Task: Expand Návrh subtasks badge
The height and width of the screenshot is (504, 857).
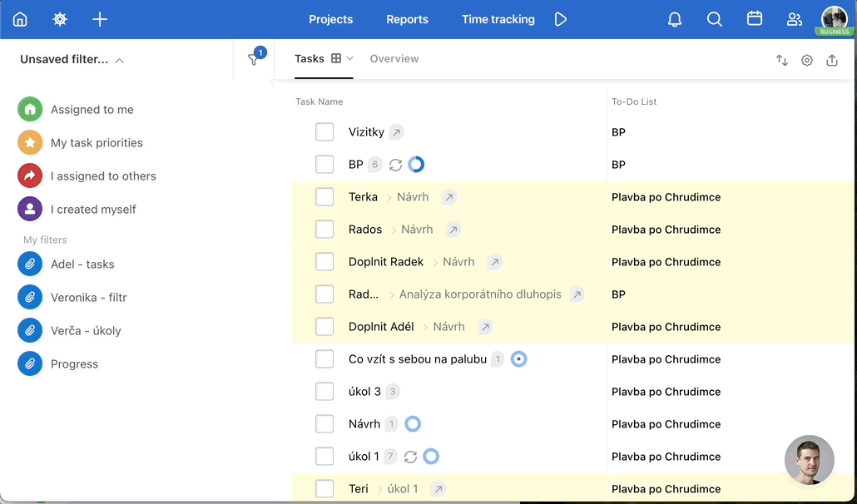Action: click(x=391, y=423)
